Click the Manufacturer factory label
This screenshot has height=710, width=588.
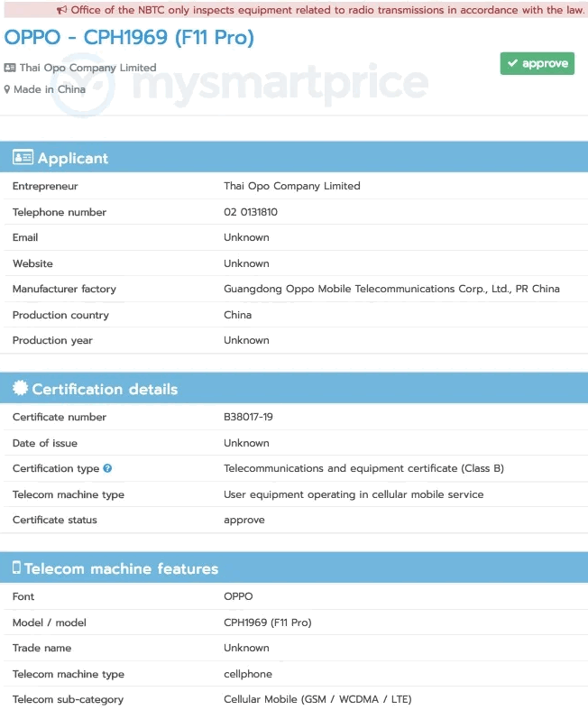pos(64,289)
